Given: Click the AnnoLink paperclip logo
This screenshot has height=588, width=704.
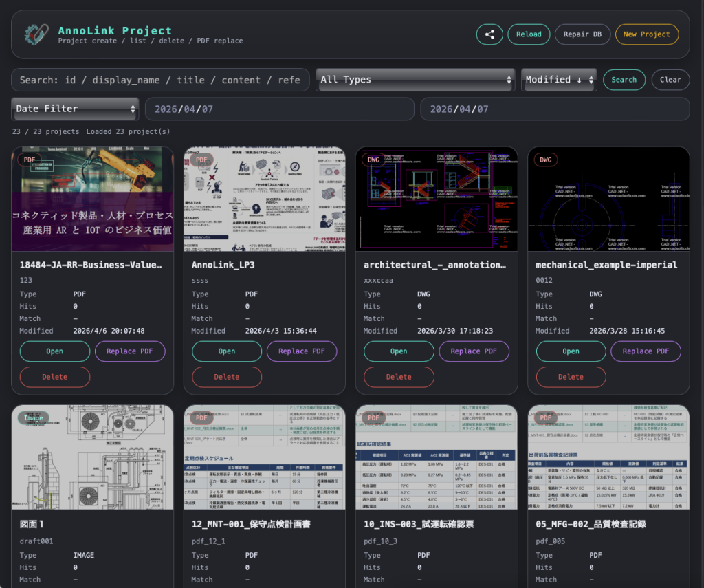Looking at the screenshot, I should [x=36, y=33].
